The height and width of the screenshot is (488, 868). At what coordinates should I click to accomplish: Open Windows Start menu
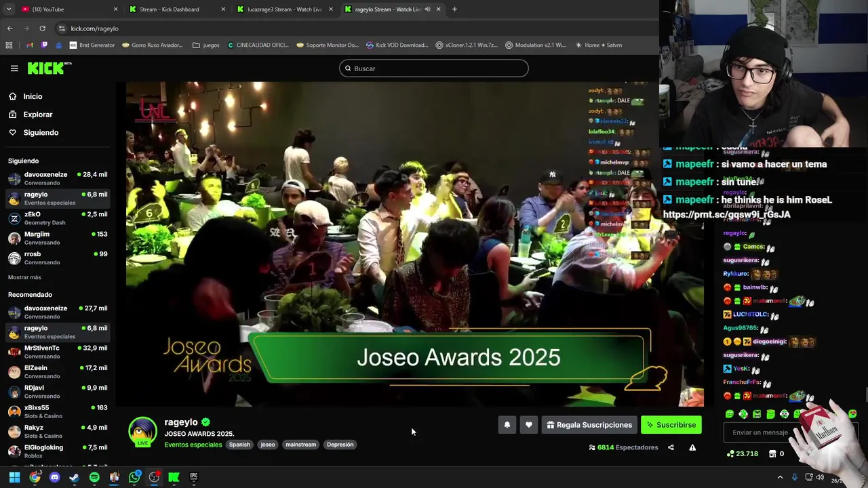tap(14, 477)
